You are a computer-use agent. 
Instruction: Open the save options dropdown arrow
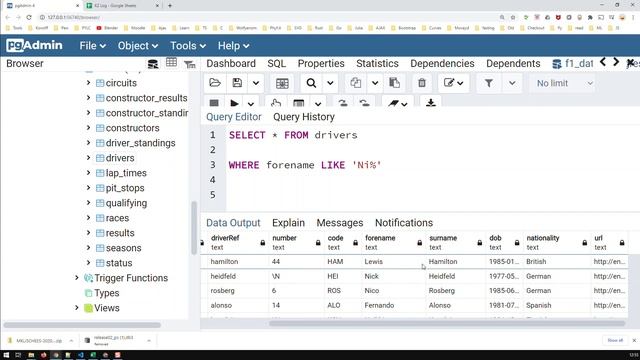(x=256, y=83)
